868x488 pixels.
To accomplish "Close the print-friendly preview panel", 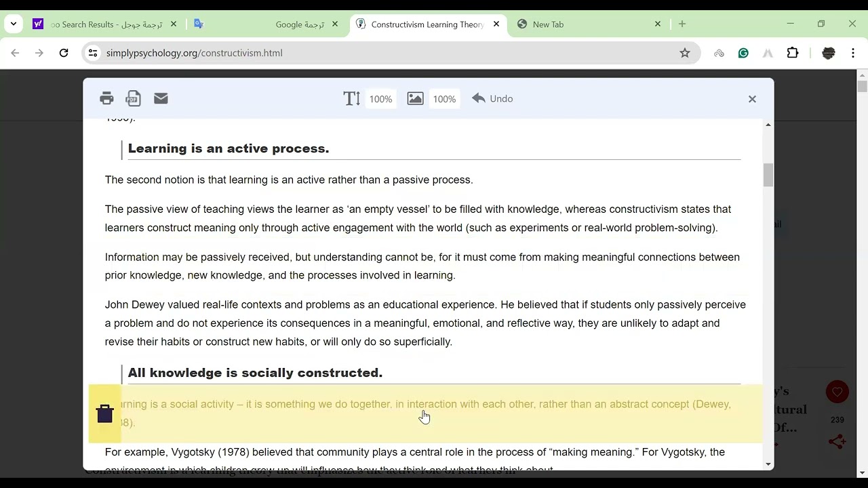I will click(752, 99).
